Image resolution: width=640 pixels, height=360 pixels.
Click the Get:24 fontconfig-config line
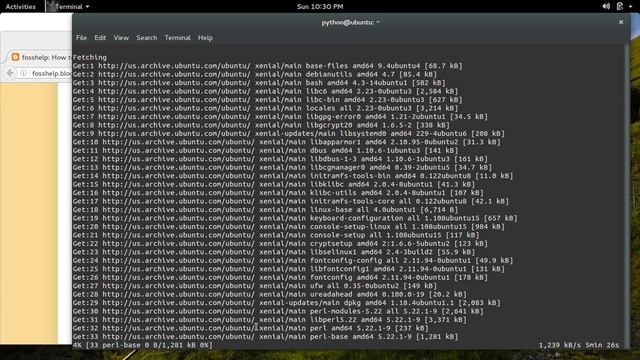click(293, 260)
